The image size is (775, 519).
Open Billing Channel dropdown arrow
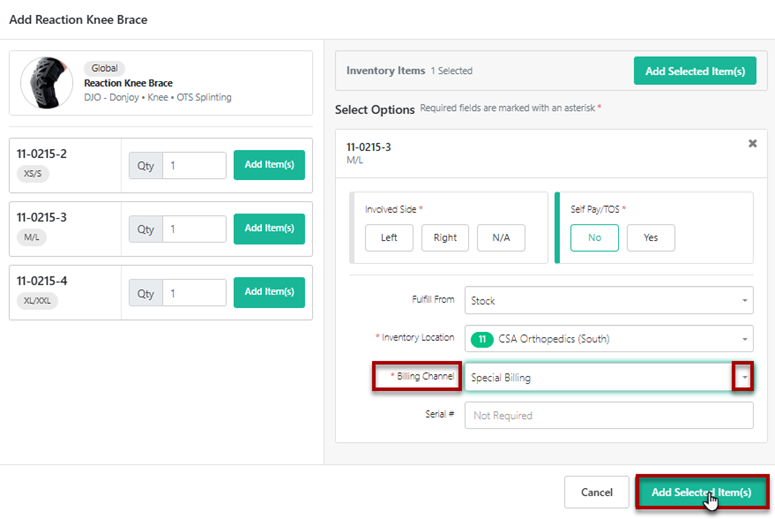[742, 377]
